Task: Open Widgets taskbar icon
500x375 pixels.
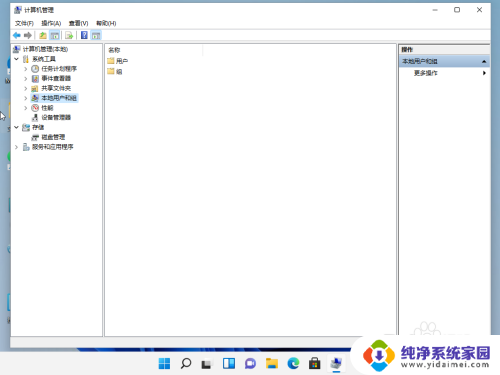Action: tap(229, 363)
